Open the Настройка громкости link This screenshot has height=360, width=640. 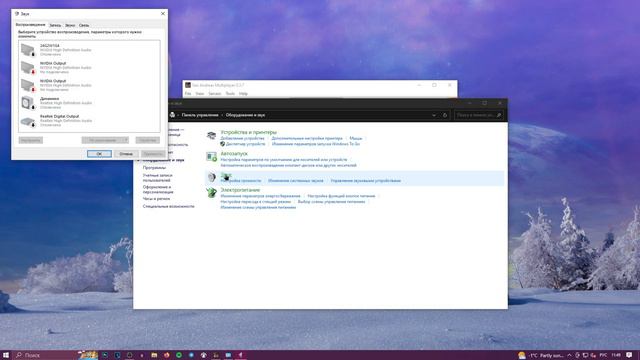241,180
